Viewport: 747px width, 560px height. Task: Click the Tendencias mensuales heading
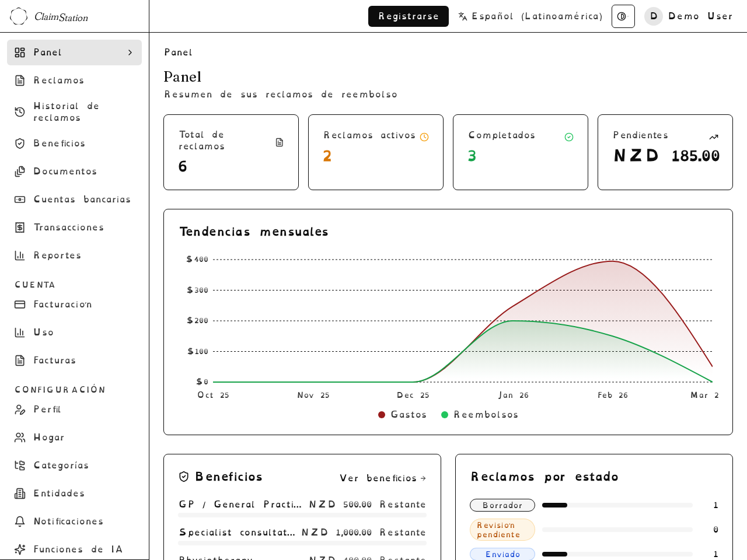(254, 232)
